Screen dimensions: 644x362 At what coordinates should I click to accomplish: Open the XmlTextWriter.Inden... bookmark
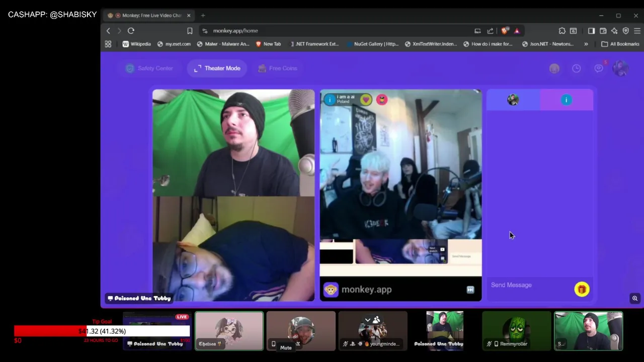431,44
